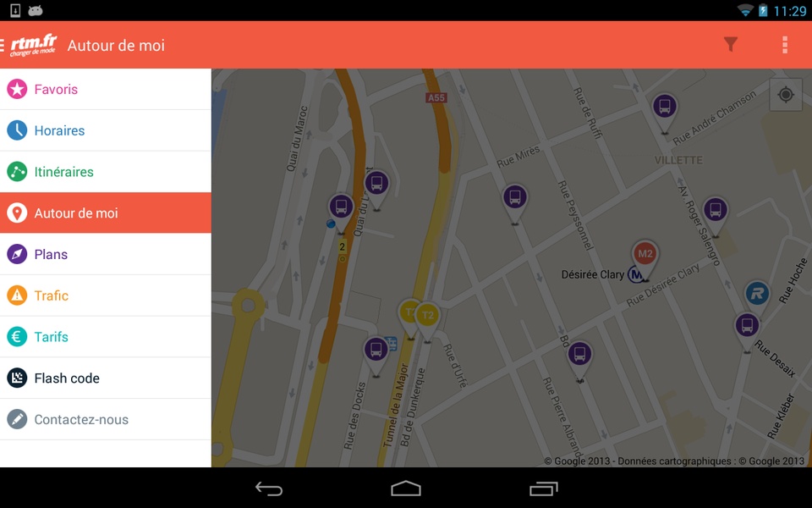Launch Flash code scanner entry

(106, 378)
